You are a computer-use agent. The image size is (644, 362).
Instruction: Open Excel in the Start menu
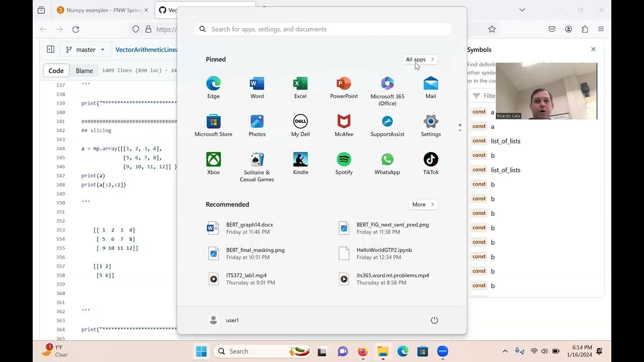pyautogui.click(x=300, y=87)
